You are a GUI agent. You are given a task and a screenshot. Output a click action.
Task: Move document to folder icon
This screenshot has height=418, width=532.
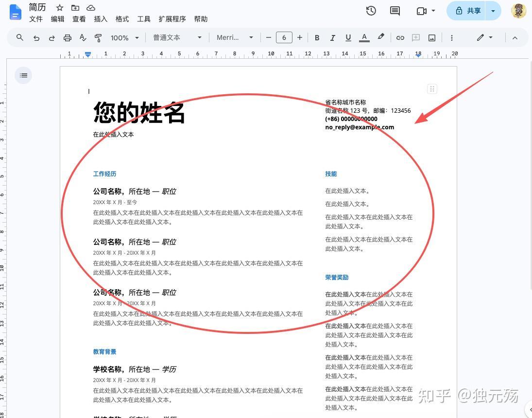pyautogui.click(x=75, y=7)
